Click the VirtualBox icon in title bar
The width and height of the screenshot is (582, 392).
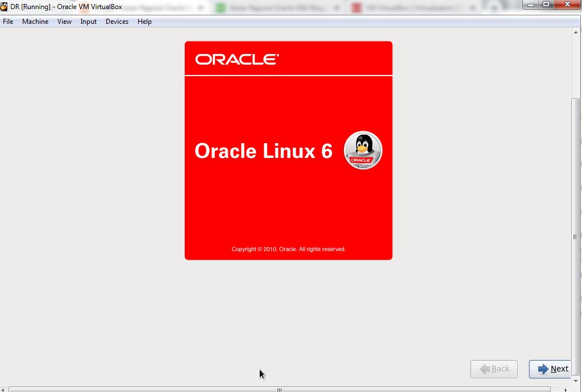click(x=4, y=7)
